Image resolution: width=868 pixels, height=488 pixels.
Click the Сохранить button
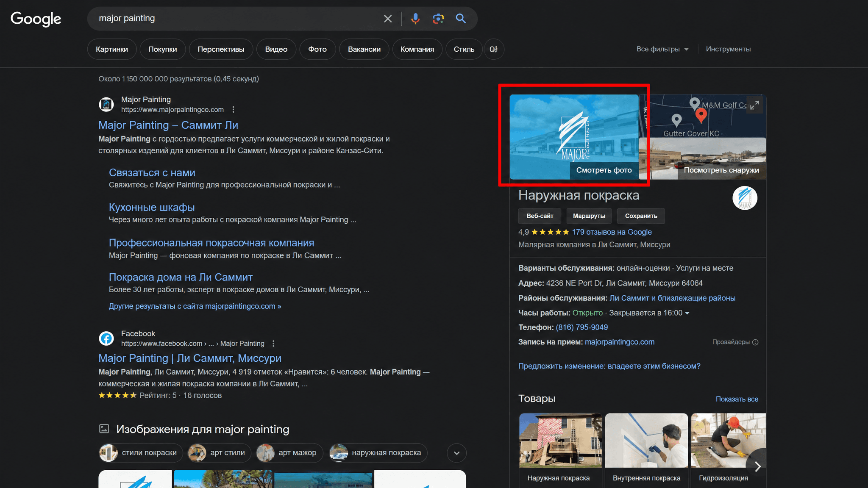tap(641, 216)
